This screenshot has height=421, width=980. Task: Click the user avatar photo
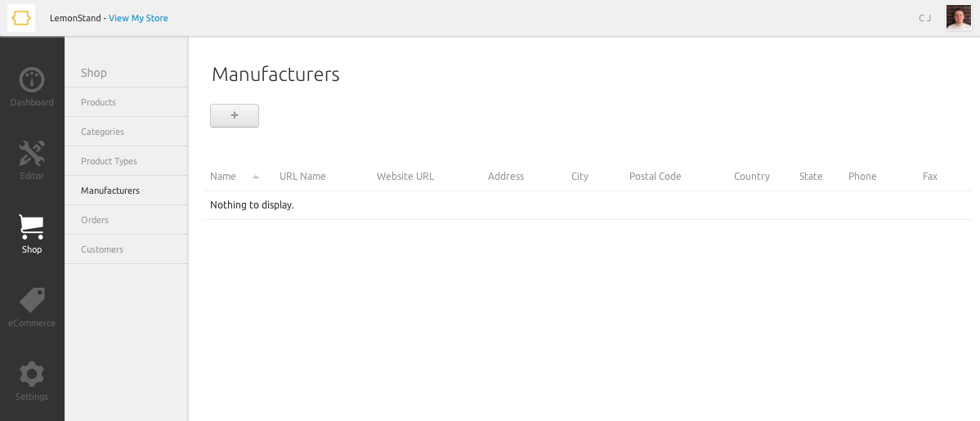pos(958,17)
